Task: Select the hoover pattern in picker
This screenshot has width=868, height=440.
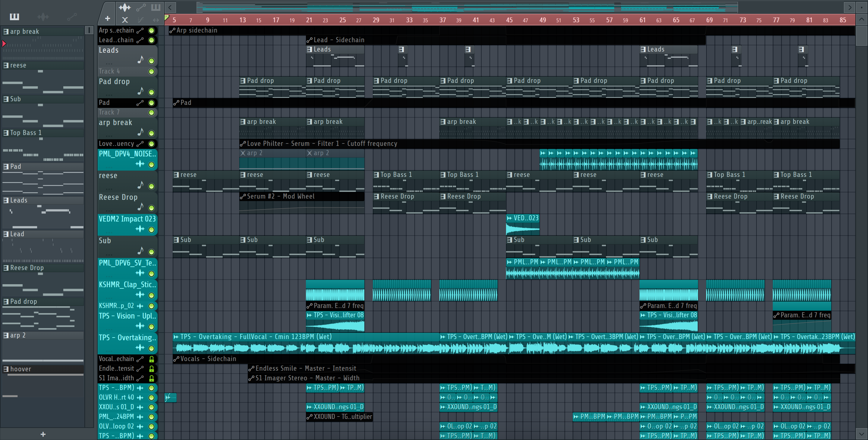Action: 43,369
